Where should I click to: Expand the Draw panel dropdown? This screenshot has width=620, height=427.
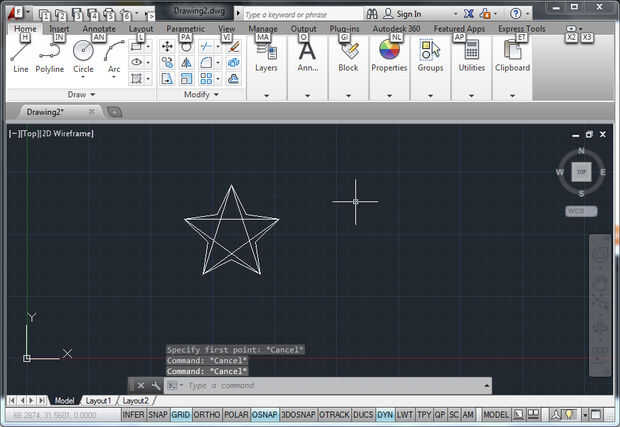click(x=81, y=94)
